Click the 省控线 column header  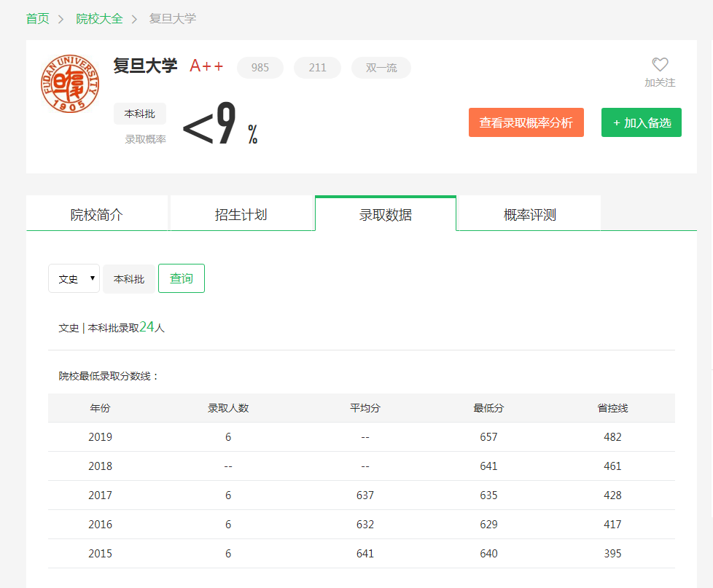(x=612, y=408)
